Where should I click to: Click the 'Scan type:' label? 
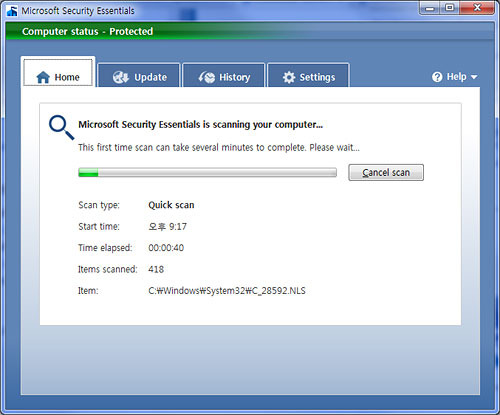99,205
